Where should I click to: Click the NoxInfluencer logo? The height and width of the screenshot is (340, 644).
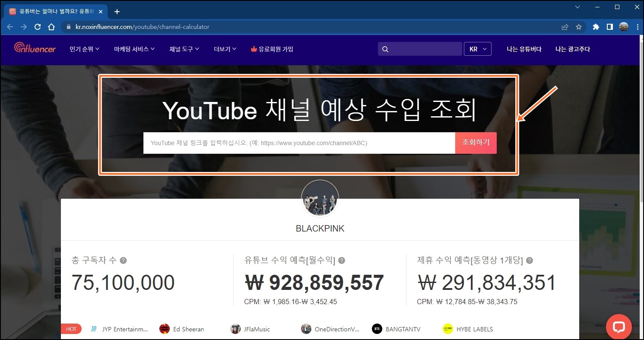35,48
